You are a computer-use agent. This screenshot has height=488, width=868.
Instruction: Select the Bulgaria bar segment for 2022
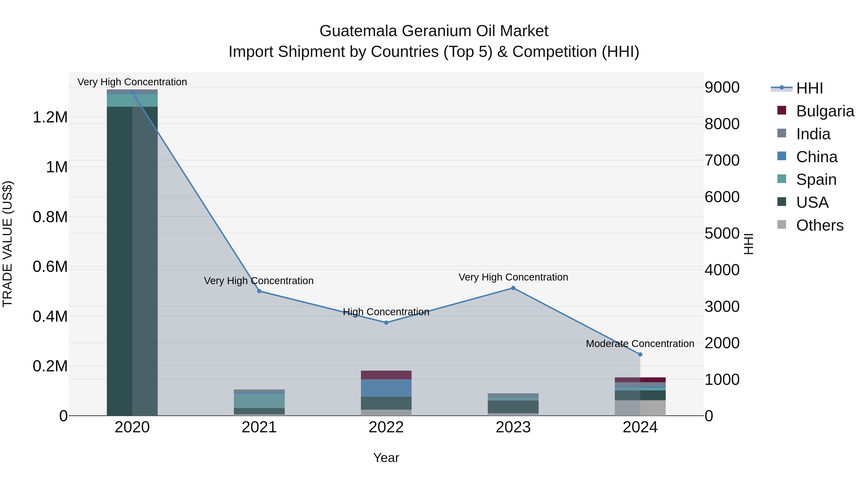point(386,375)
